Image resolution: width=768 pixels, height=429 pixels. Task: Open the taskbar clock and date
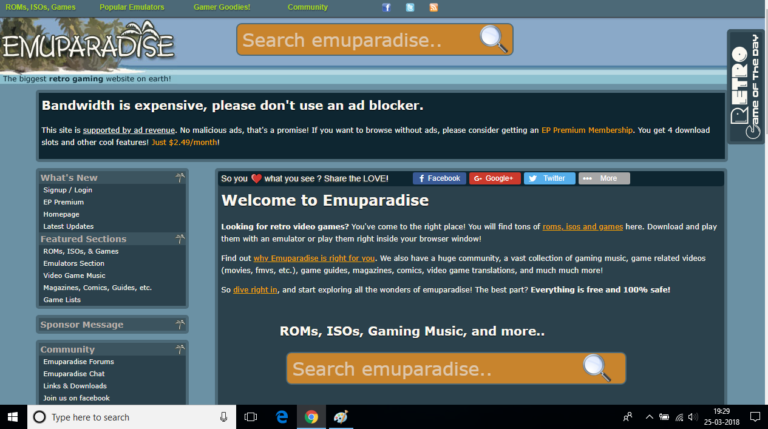point(721,417)
